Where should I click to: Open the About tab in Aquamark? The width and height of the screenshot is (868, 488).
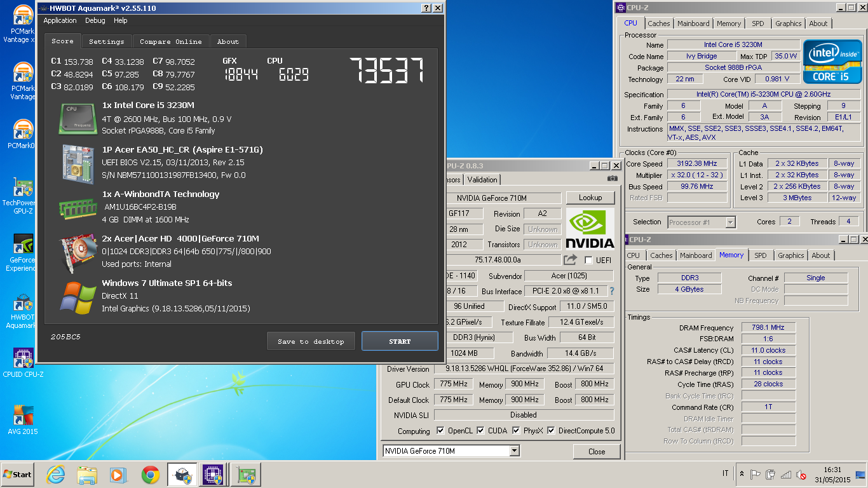(x=228, y=41)
